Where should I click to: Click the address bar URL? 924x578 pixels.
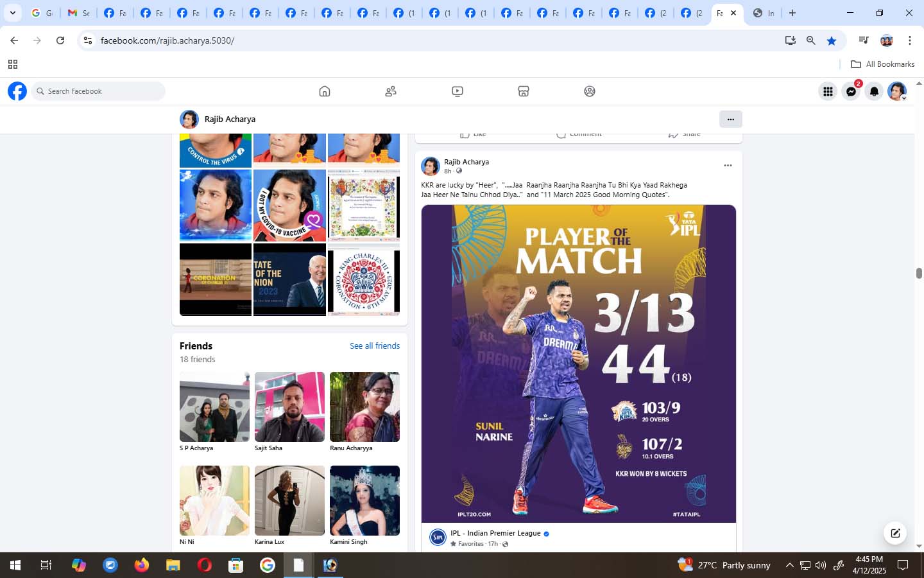pos(167,40)
